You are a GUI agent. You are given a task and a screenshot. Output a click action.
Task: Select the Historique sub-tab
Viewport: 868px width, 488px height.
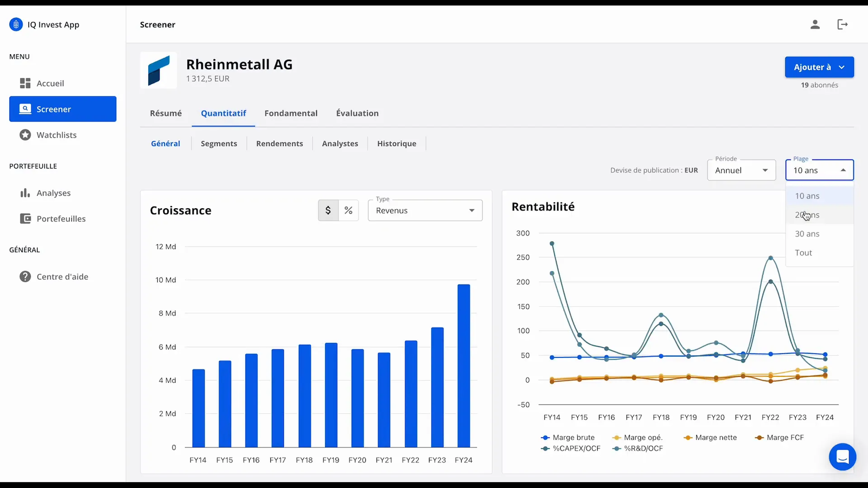click(x=397, y=144)
